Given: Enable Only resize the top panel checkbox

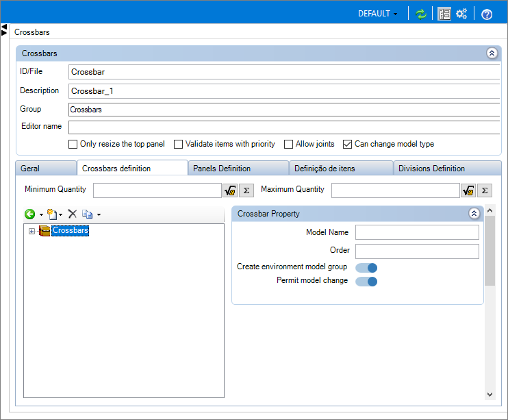Looking at the screenshot, I should pos(73,144).
